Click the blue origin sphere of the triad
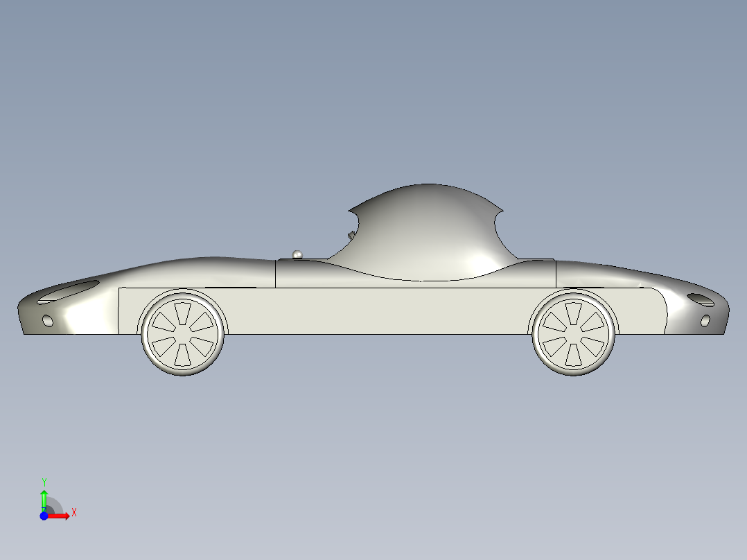This screenshot has width=747, height=560. pyautogui.click(x=44, y=516)
